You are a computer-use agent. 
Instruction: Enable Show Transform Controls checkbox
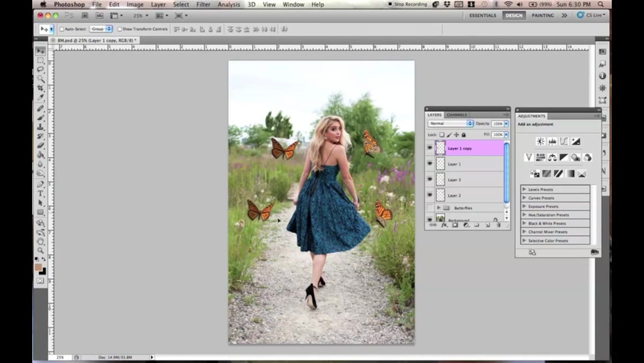120,29
